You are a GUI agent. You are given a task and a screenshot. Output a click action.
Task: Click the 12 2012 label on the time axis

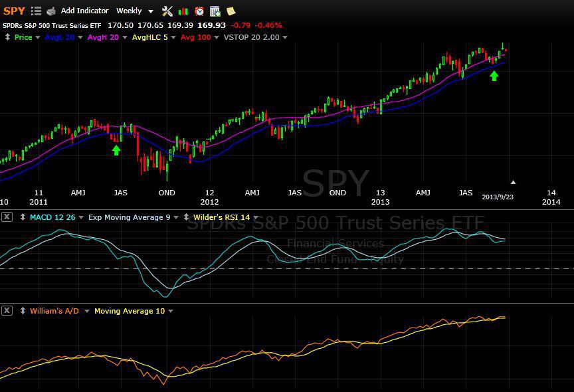209,197
